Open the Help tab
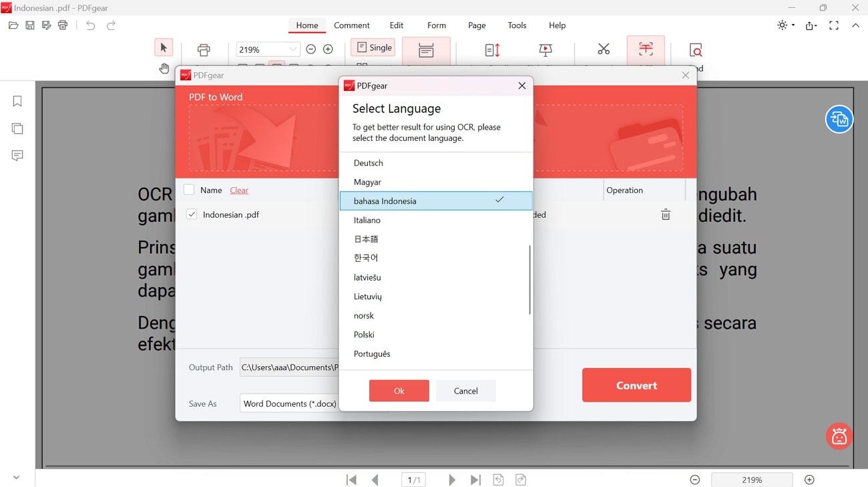Image resolution: width=868 pixels, height=487 pixels. pyautogui.click(x=558, y=25)
